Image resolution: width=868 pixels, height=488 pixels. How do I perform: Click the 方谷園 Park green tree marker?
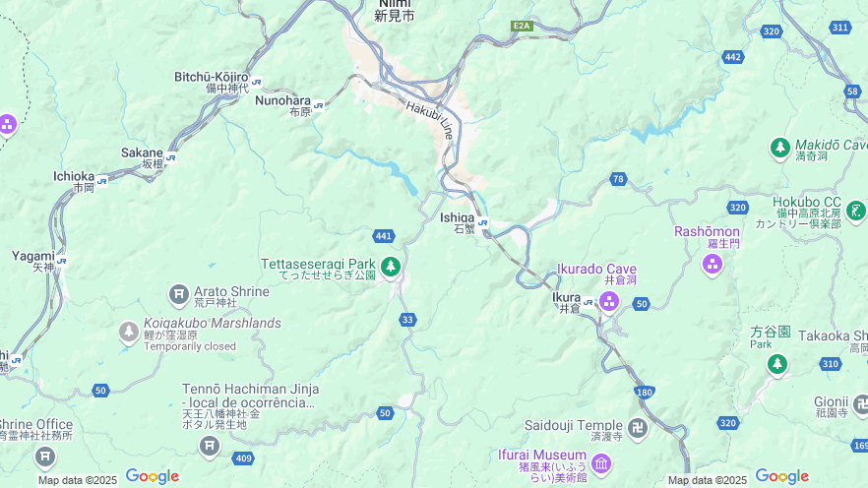point(776,365)
